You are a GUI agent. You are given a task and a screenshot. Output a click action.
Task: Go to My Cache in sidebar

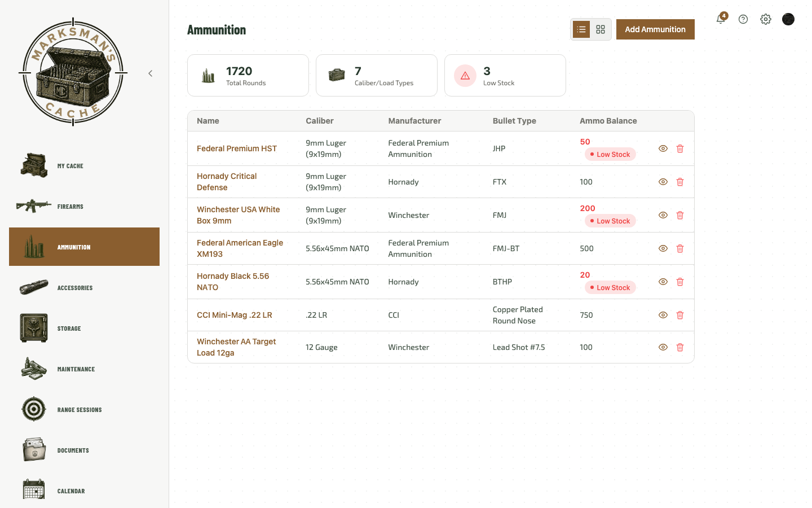84,166
